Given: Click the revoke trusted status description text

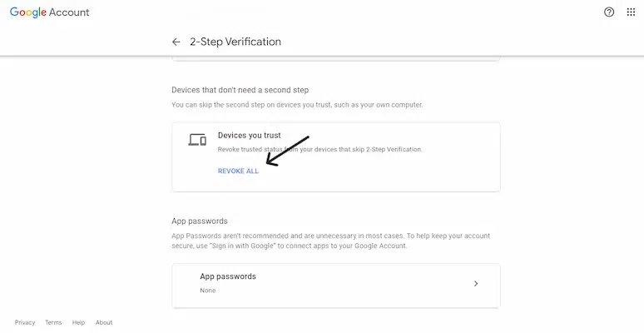Looking at the screenshot, I should [x=320, y=149].
